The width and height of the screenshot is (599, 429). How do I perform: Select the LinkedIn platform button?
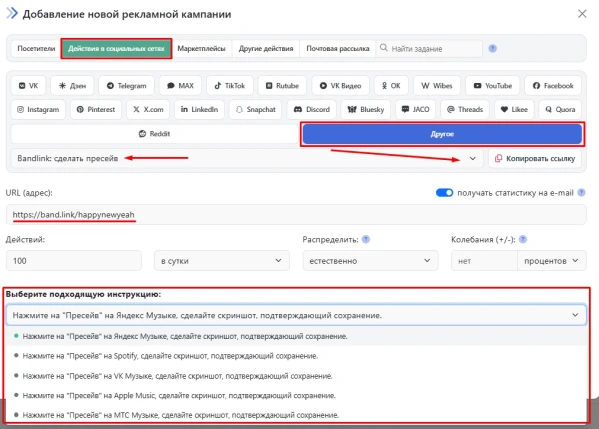(x=199, y=109)
